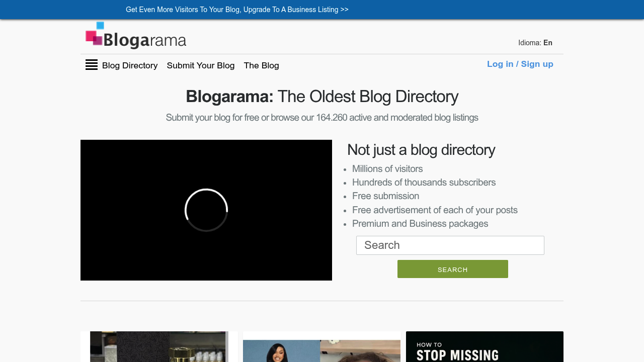Click the 'Not just a blog directory' heading
The width and height of the screenshot is (644, 362).
pyautogui.click(x=421, y=150)
